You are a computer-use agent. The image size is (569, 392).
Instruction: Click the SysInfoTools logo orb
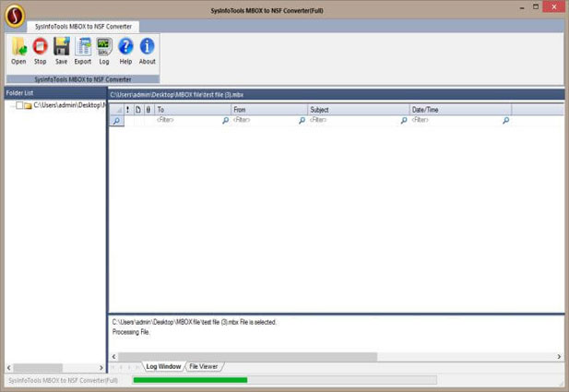tap(15, 16)
